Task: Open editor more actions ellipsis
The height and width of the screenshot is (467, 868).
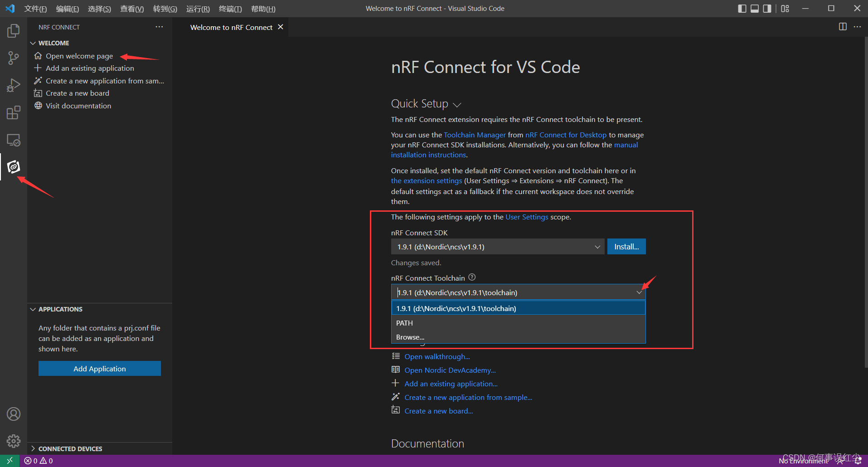Action: click(x=857, y=27)
